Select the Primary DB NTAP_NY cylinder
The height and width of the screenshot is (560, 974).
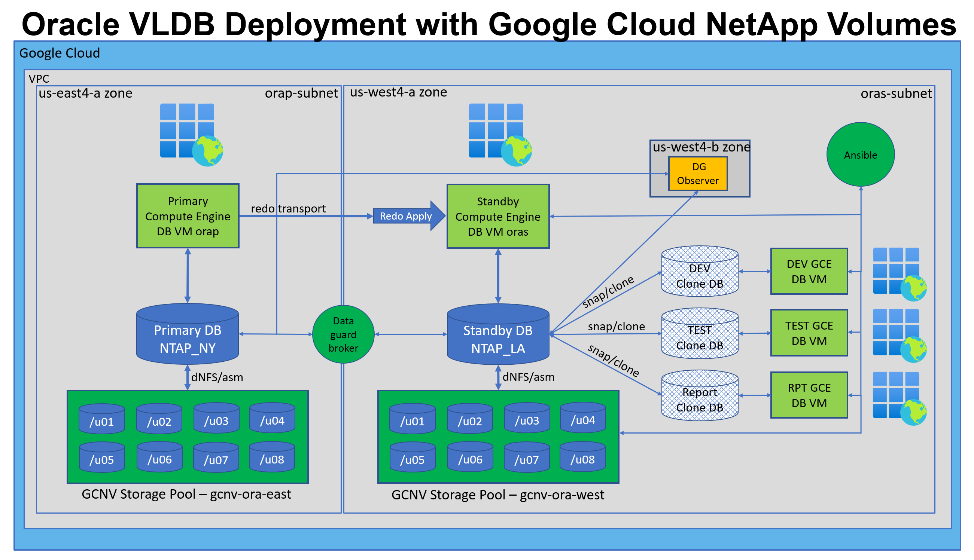pyautogui.click(x=188, y=339)
